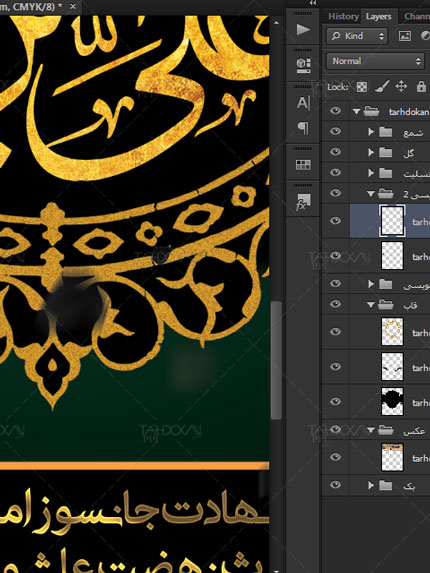The image size is (430, 573).
Task: Click the قاب group folder icon
Action: (x=385, y=304)
